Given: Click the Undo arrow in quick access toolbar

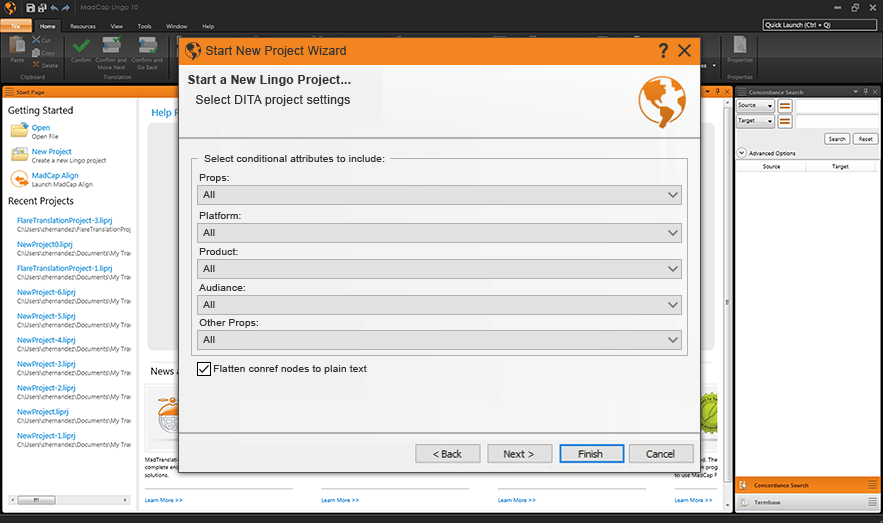Looking at the screenshot, I should click(x=54, y=8).
